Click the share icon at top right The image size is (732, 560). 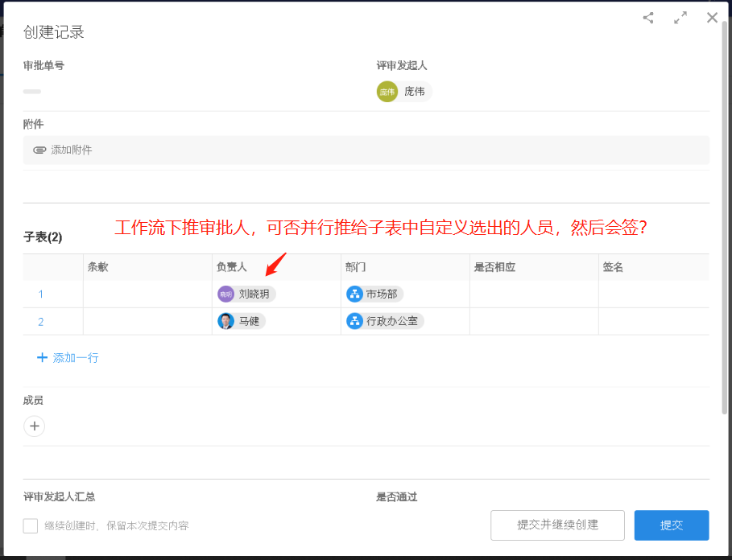pyautogui.click(x=648, y=17)
